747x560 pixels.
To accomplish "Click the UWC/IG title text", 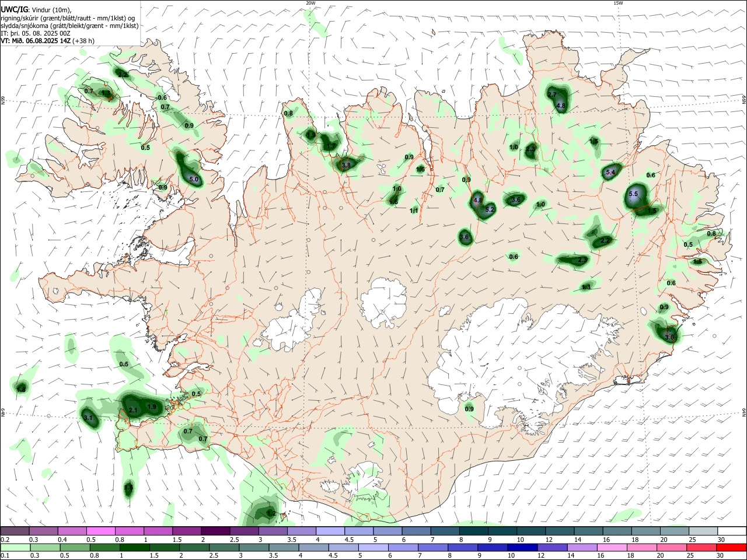I will click(x=14, y=10).
